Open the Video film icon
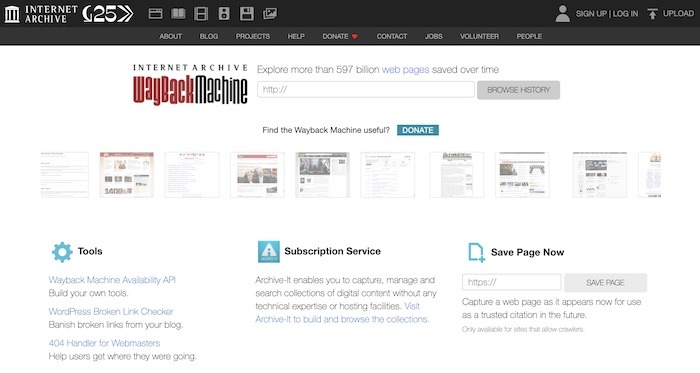Viewport: 700px width, 373px height. tap(201, 14)
